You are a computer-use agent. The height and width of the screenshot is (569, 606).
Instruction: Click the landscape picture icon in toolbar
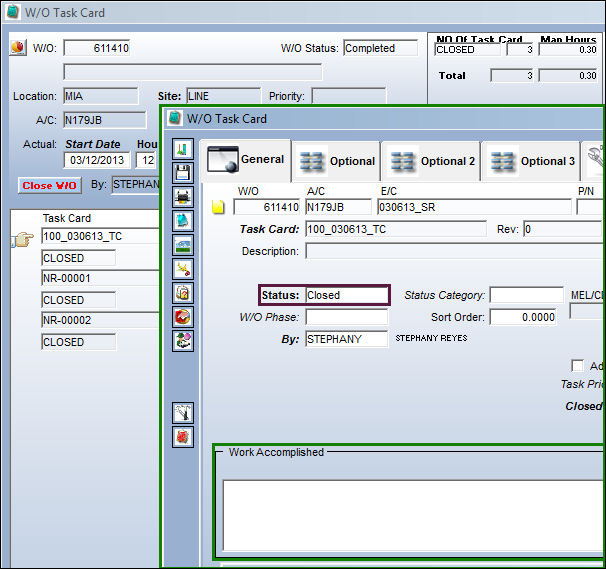[x=183, y=245]
